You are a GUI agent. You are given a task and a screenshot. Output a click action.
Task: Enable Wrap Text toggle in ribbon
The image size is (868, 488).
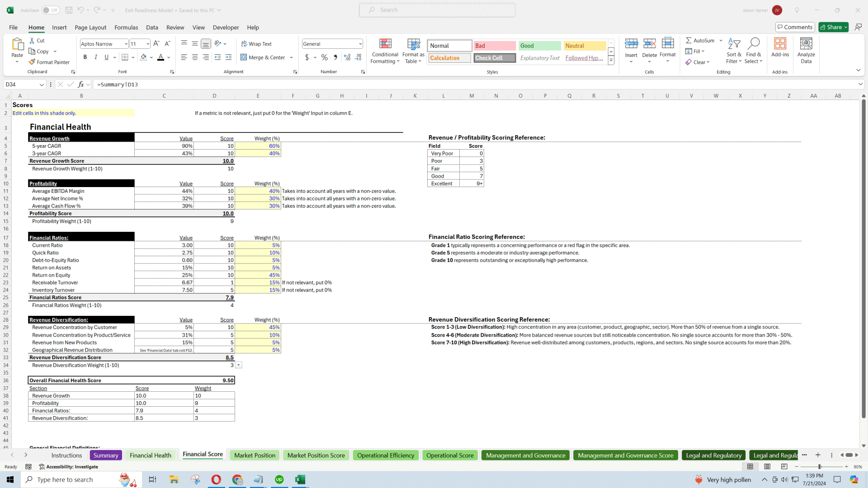pyautogui.click(x=257, y=43)
